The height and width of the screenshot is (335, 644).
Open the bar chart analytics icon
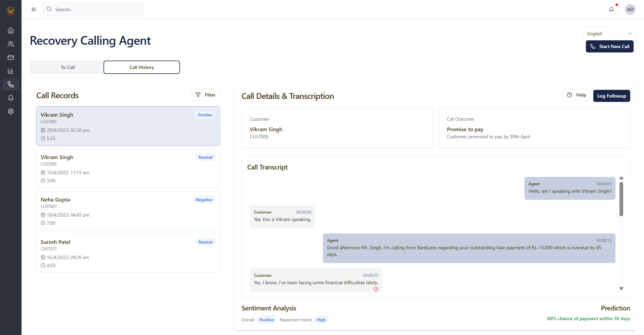(11, 71)
